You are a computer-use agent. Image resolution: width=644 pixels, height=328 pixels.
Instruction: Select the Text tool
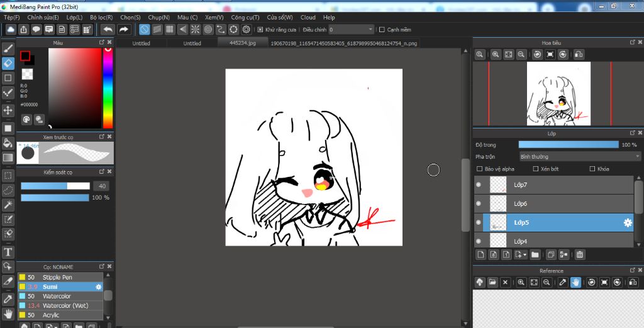8,252
